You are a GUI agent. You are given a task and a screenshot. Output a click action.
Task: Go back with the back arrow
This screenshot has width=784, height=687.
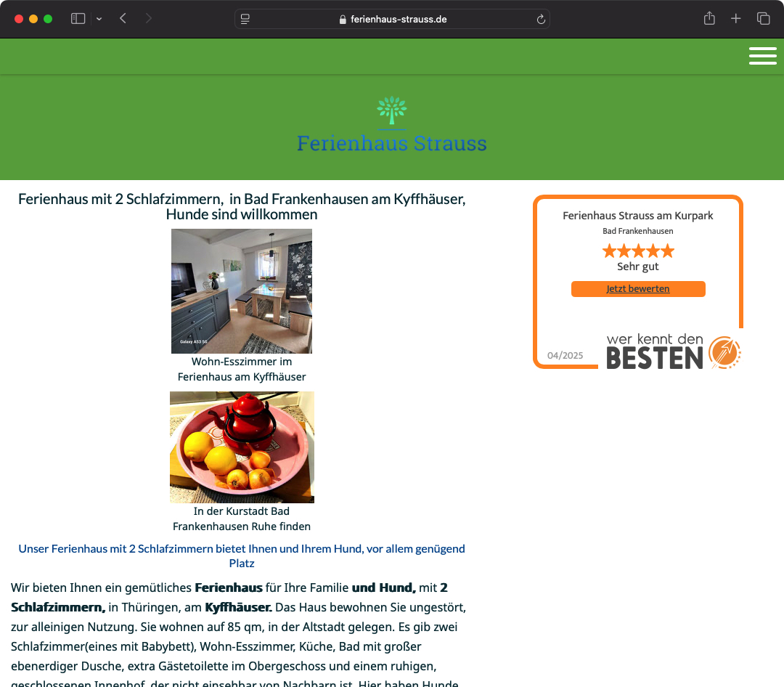tap(123, 19)
